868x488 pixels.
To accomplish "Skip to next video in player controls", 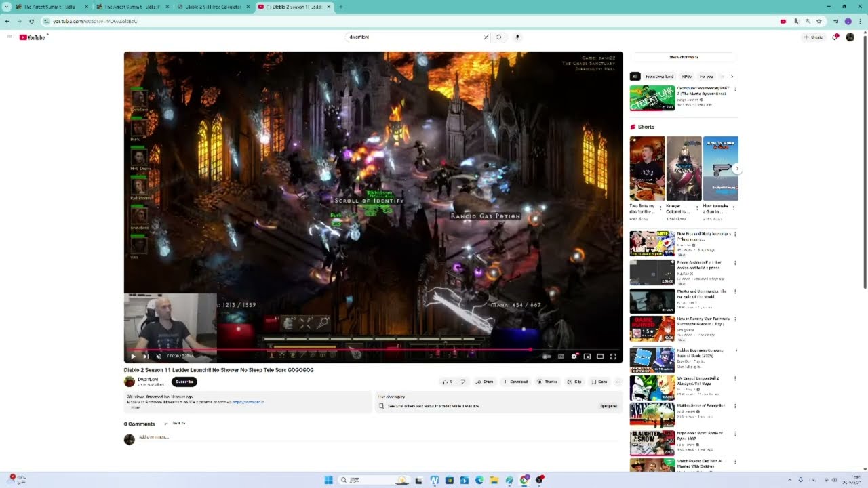I will (x=145, y=356).
